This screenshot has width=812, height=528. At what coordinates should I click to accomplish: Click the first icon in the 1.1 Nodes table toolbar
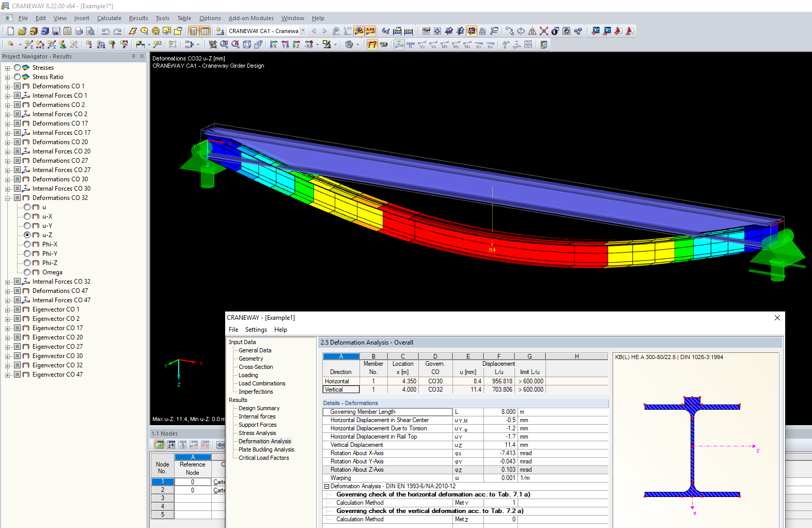point(160,445)
